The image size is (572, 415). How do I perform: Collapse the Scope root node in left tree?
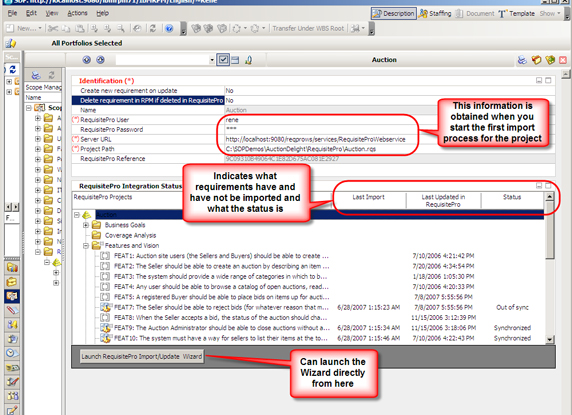[29, 108]
